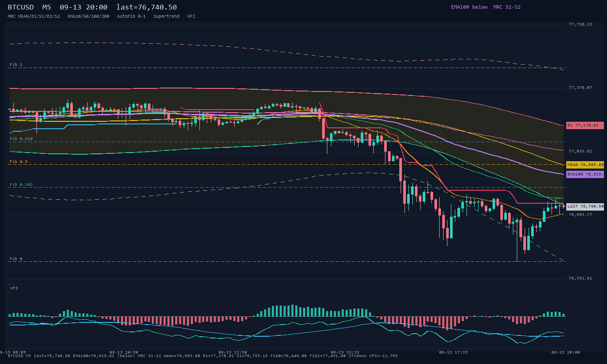Select VFI in the top indicator legend
607x364 pixels.
tap(191, 16)
